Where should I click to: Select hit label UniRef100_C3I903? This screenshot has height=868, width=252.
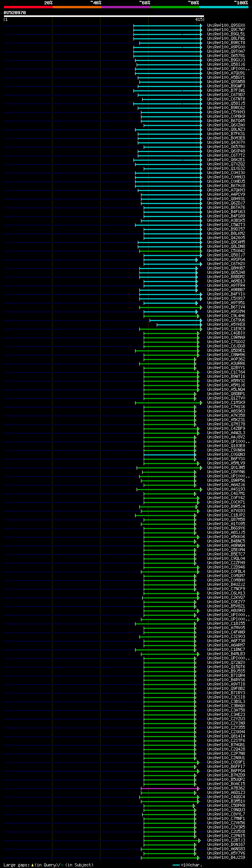click(226, 636)
